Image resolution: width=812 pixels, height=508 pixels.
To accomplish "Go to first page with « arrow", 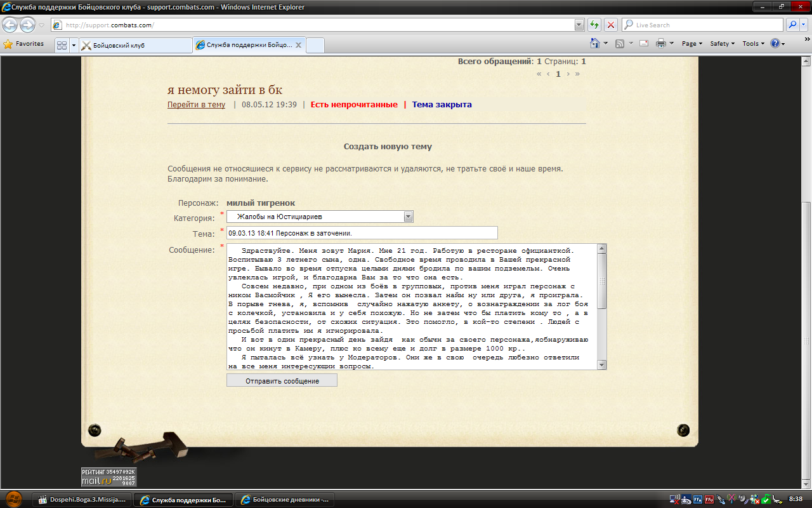I will click(x=539, y=74).
